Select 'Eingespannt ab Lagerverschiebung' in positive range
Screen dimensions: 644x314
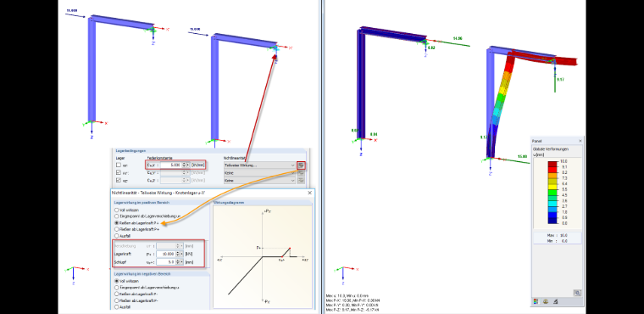117,216
